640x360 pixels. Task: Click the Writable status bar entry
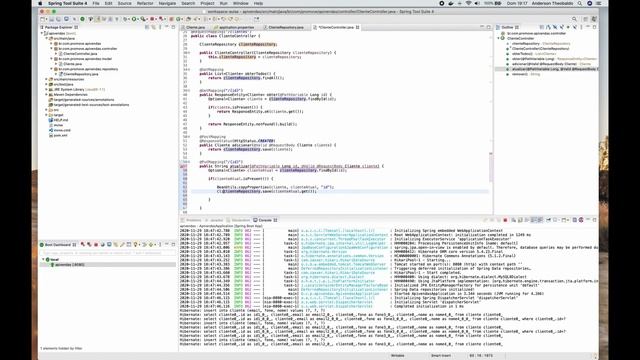tap(398, 356)
